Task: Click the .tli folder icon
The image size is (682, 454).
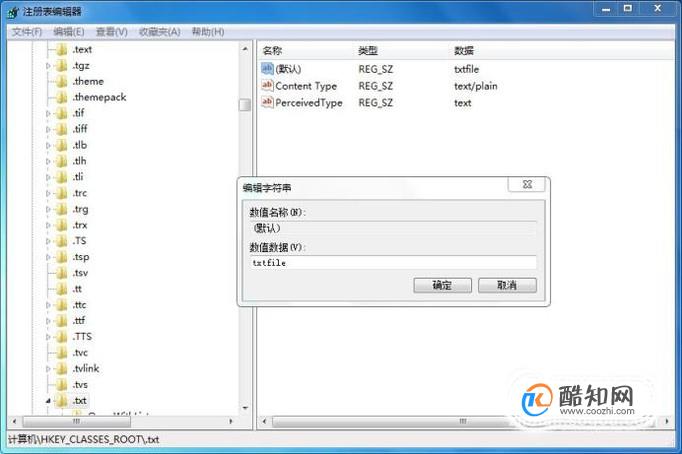Action: coord(62,177)
